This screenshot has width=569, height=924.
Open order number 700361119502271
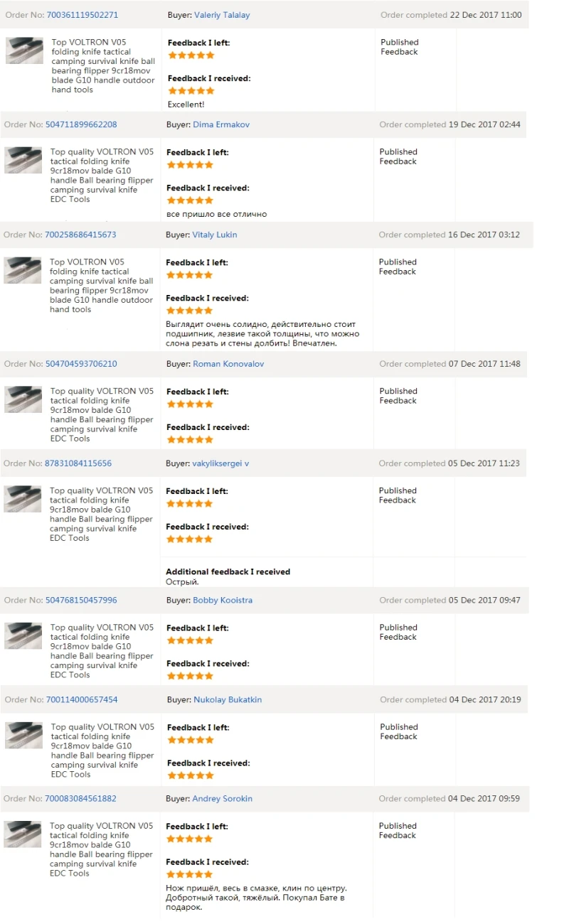coord(83,15)
